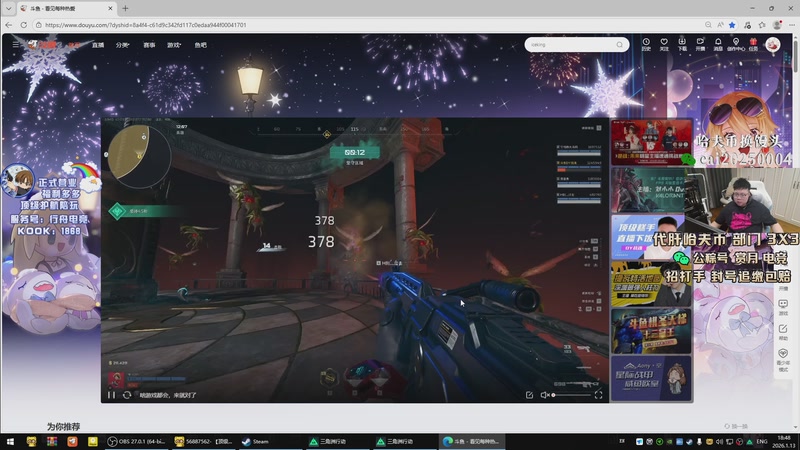The height and width of the screenshot is (450, 800).
Task: Open the taskbar clock
Action: coord(785,441)
